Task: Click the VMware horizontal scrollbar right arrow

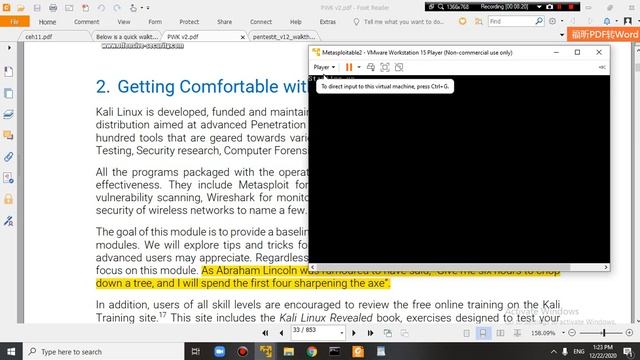Action: click(606, 267)
